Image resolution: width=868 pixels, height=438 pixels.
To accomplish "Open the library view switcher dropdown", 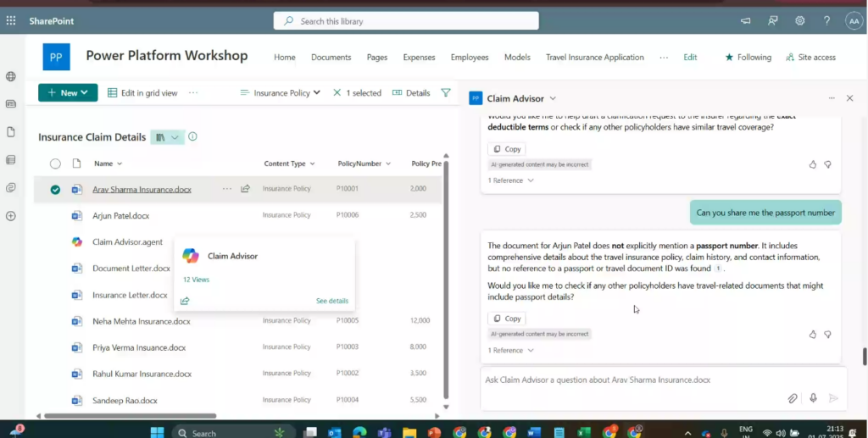I will coord(167,137).
